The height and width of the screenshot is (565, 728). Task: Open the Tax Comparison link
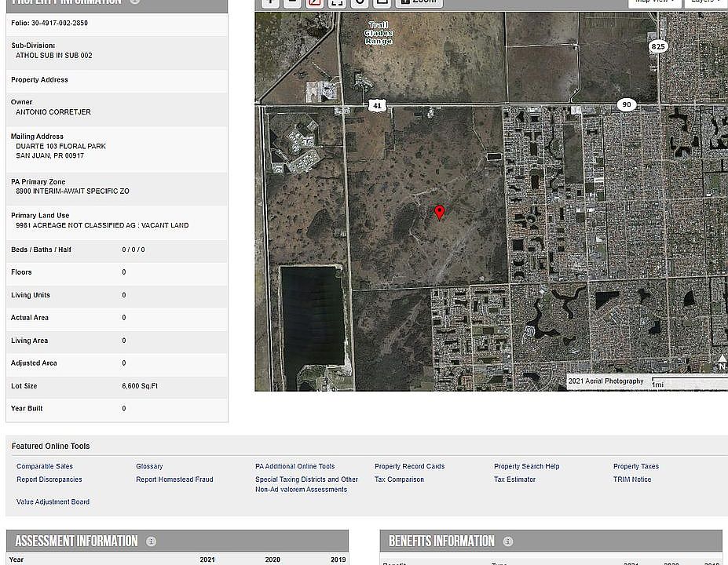click(399, 479)
